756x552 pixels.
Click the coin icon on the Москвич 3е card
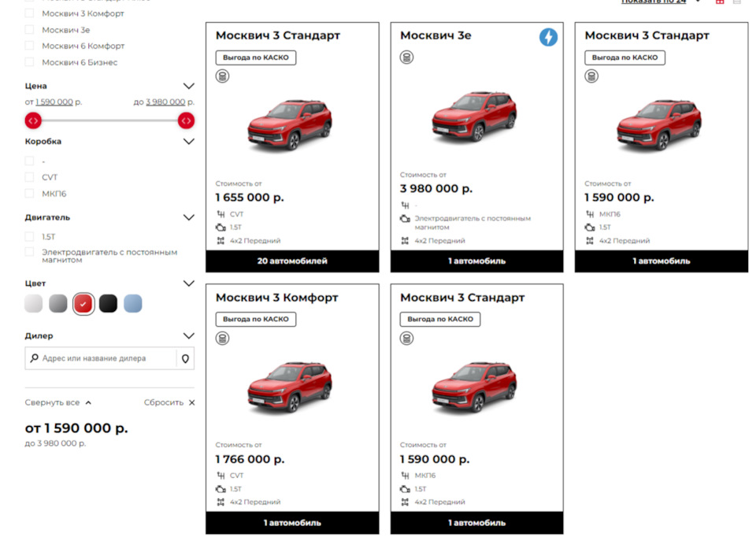tap(407, 57)
